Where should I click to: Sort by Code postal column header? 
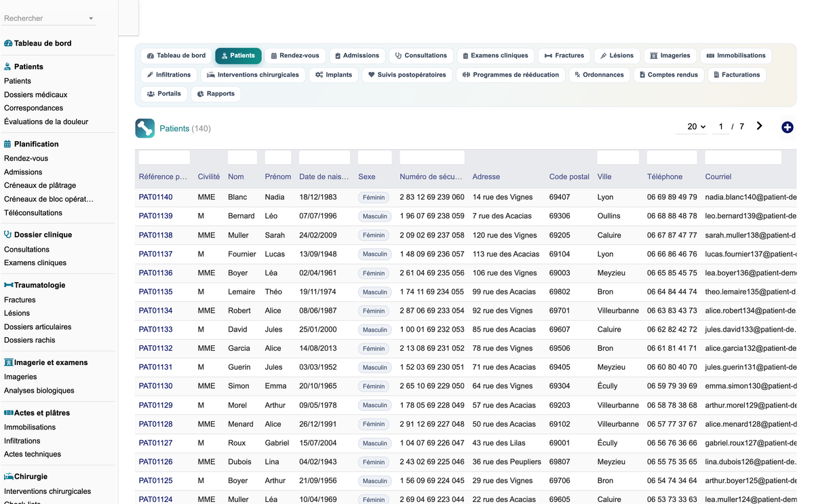click(x=569, y=176)
